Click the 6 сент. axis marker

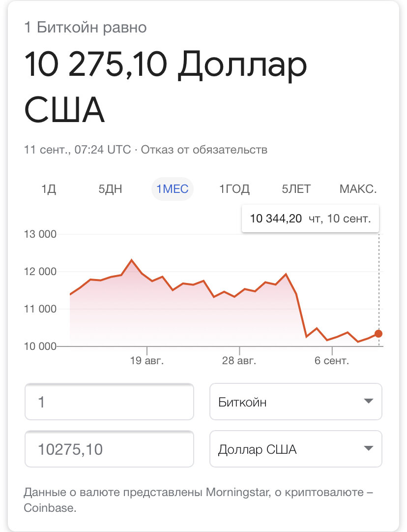click(x=332, y=360)
